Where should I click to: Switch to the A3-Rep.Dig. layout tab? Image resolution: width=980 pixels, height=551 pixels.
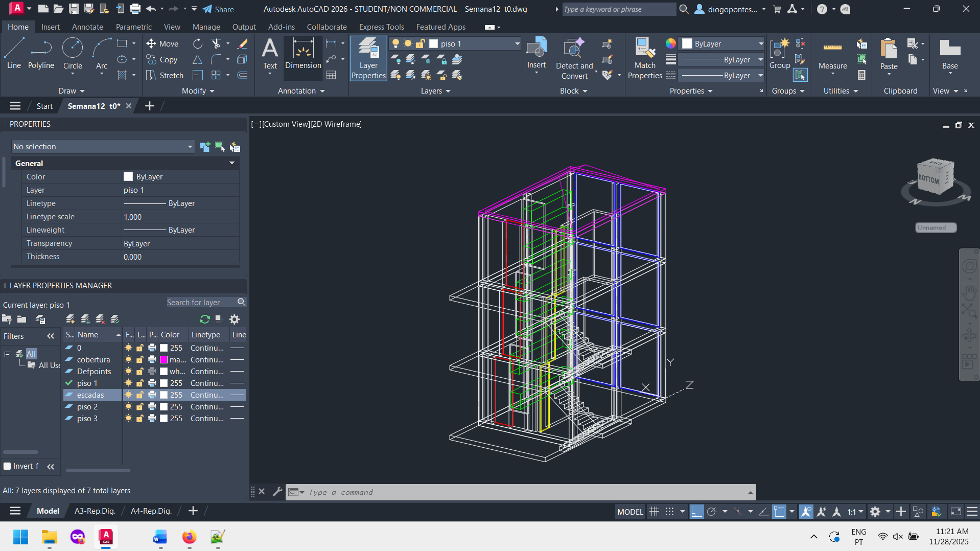95,511
